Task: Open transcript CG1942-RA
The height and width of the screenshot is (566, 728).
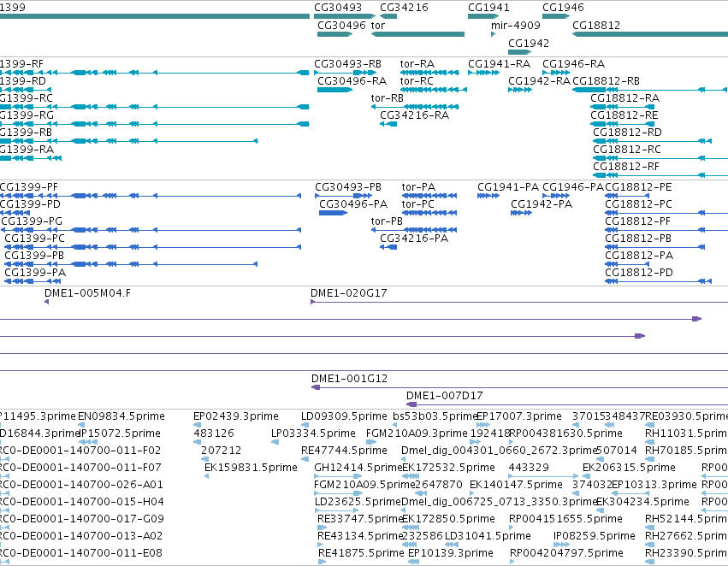Action: 539,81
